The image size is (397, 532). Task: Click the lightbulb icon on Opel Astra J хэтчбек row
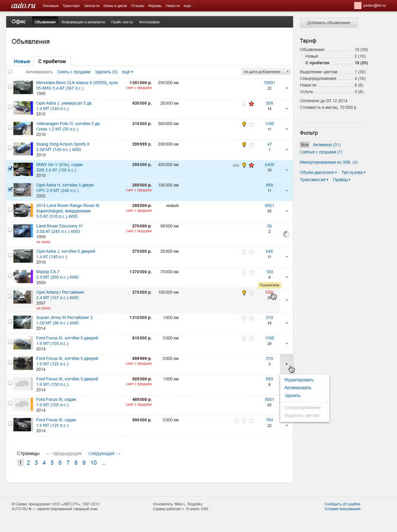(x=244, y=252)
